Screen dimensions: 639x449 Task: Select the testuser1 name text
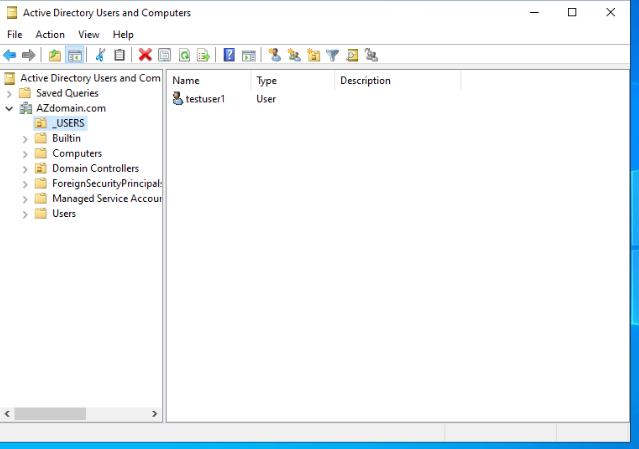tap(205, 99)
